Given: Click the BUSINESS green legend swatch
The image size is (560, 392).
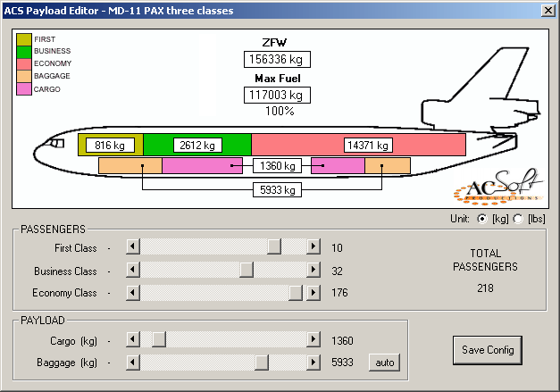Looking at the screenshot, I should tap(24, 52).
